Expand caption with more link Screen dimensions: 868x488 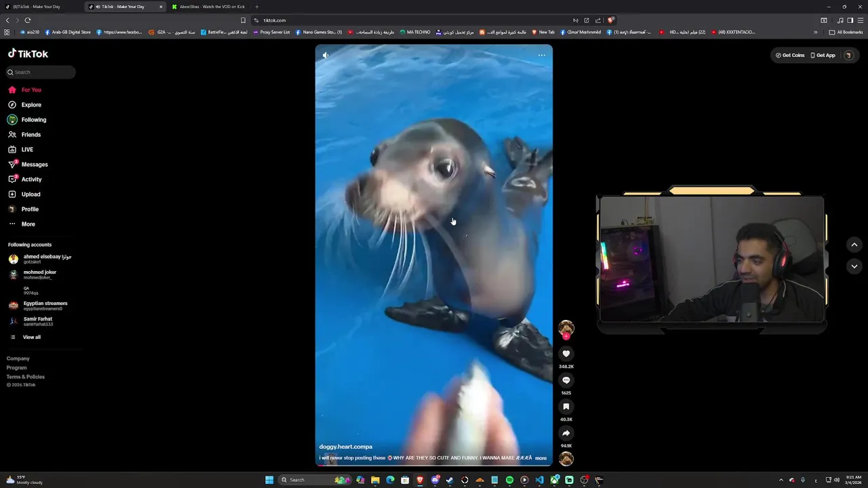coord(540,458)
